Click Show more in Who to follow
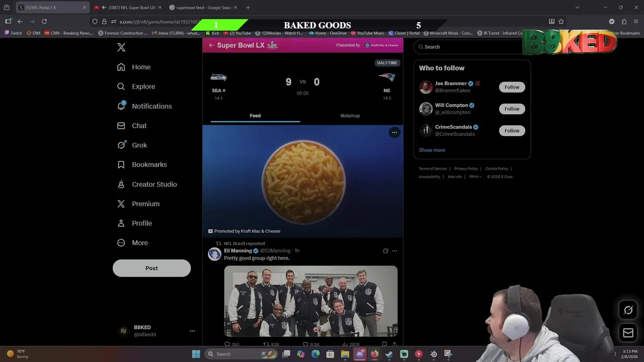The width and height of the screenshot is (644, 362). (432, 150)
